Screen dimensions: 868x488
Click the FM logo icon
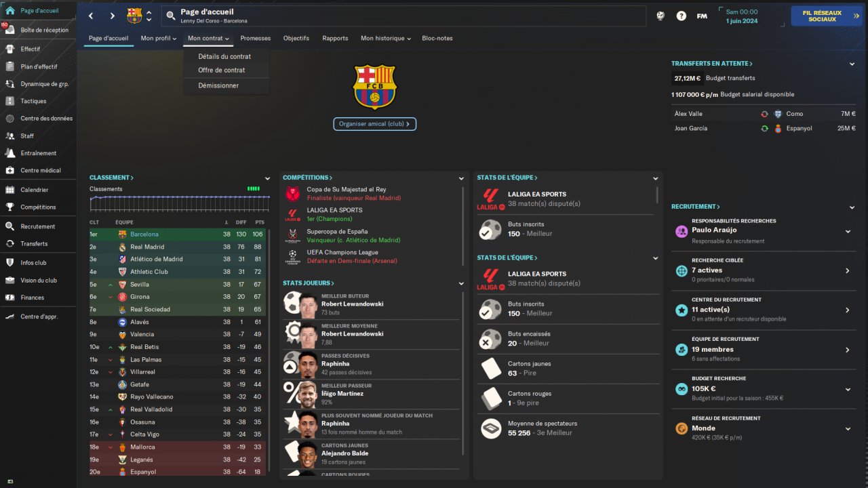point(702,16)
